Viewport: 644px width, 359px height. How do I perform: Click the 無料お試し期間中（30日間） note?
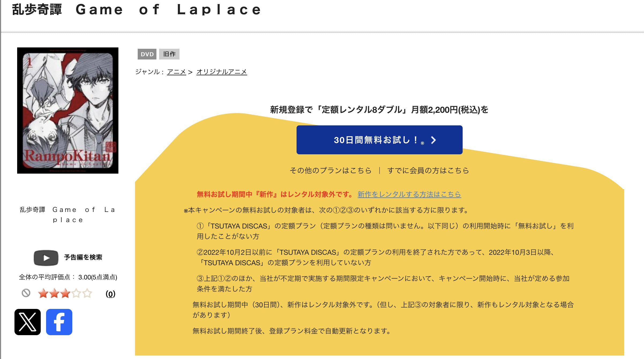point(383,310)
